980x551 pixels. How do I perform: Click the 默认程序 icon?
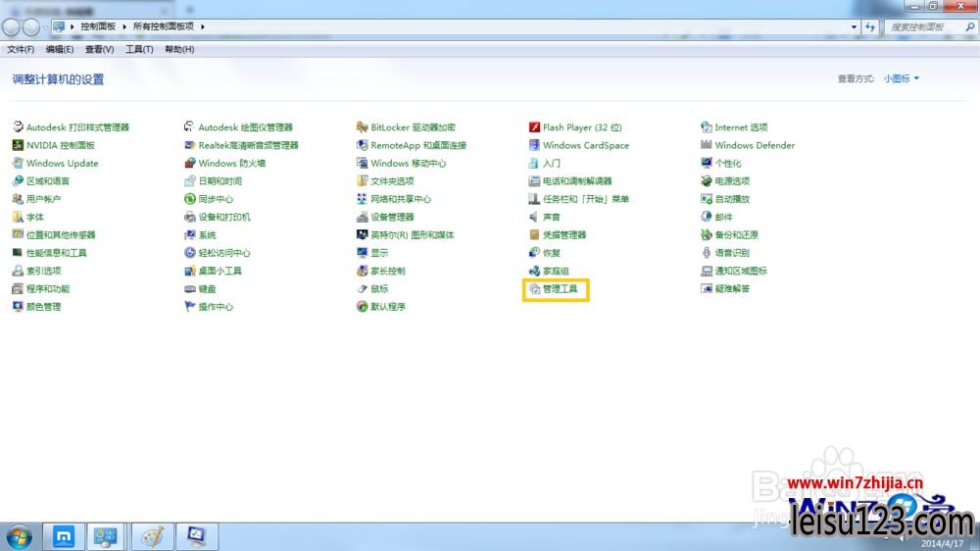tap(362, 307)
